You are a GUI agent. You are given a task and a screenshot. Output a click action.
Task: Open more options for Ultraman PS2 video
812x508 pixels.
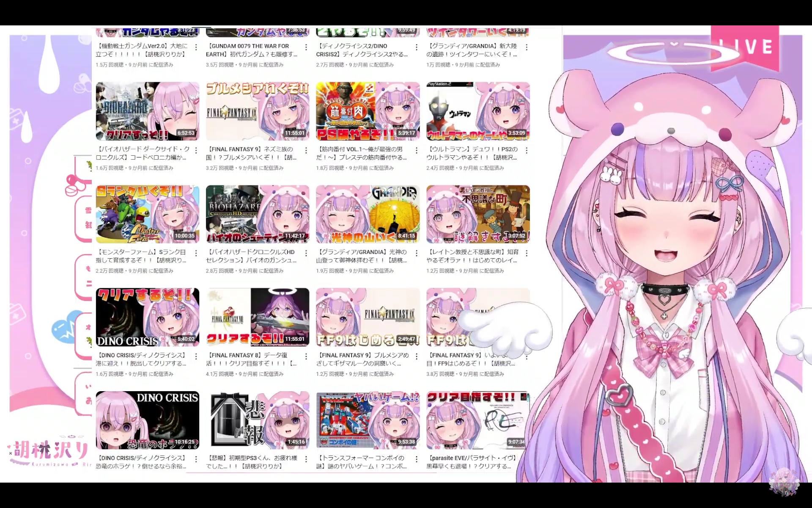[x=527, y=150]
